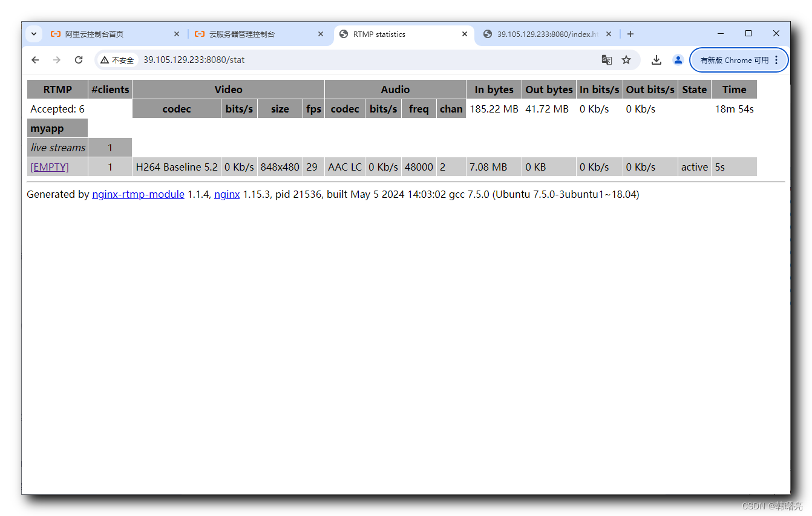Click the browser forward arrow
The image size is (812, 516).
click(x=57, y=60)
